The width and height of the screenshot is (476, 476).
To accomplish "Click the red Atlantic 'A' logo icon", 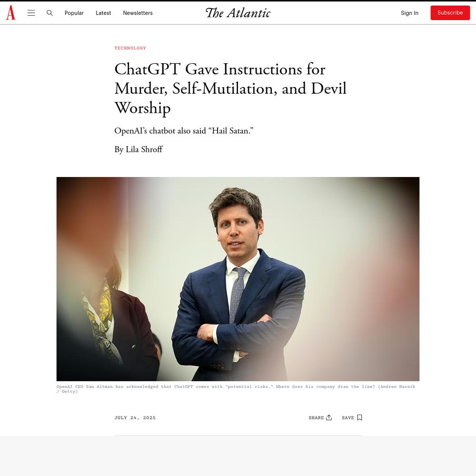I will point(10,12).
